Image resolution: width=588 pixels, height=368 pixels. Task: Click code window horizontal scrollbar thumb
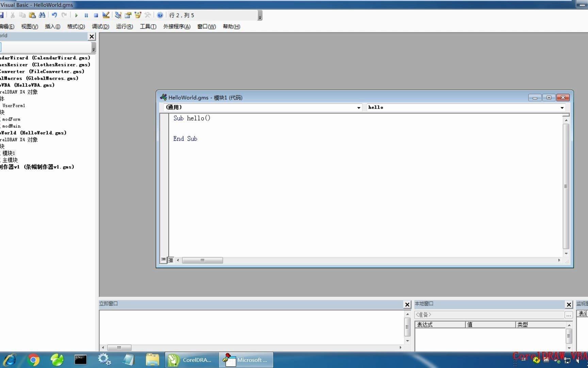tap(202, 260)
